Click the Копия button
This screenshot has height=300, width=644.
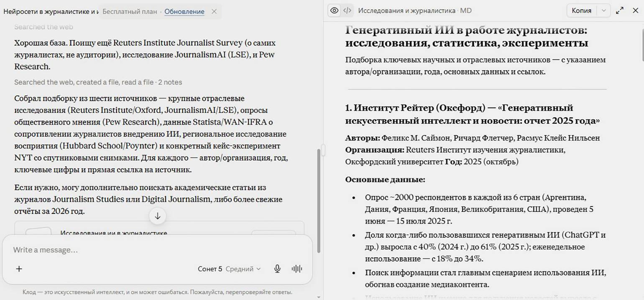point(581,11)
